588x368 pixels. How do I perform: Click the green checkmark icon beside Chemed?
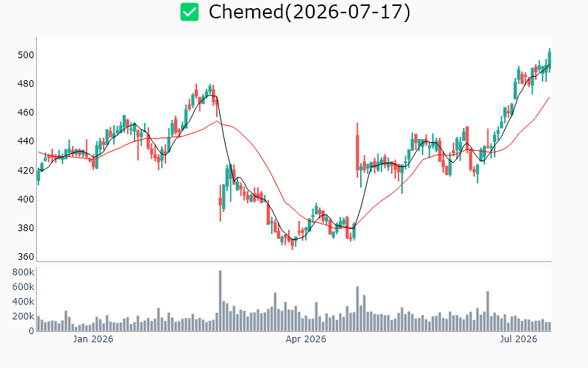click(x=190, y=12)
